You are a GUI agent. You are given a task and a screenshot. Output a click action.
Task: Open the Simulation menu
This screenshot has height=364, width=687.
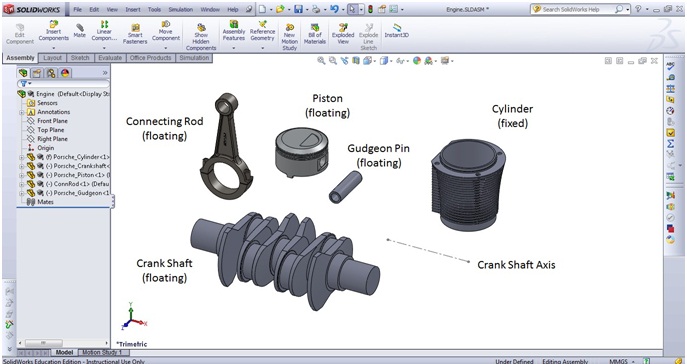(x=181, y=9)
